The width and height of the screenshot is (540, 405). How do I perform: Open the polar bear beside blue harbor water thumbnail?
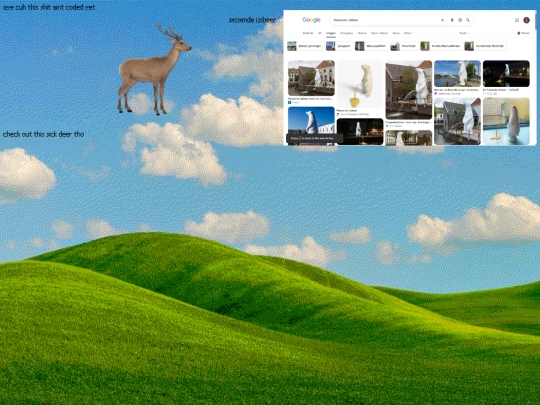(457, 73)
